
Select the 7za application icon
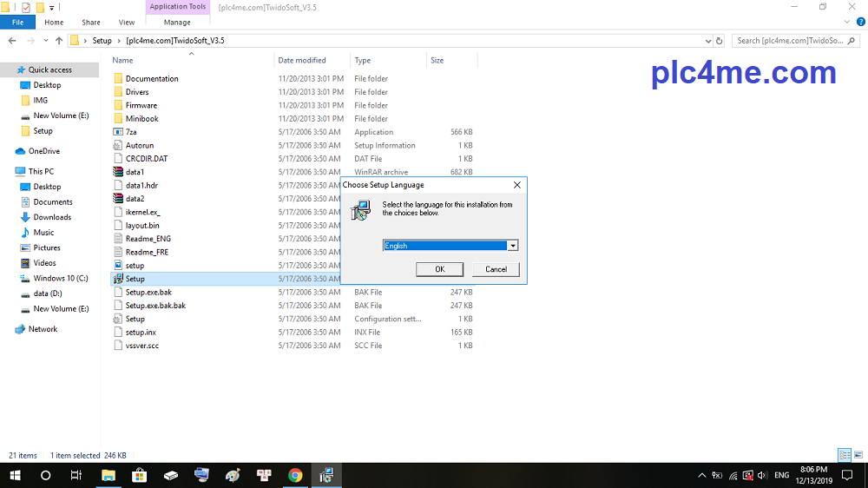pos(119,132)
